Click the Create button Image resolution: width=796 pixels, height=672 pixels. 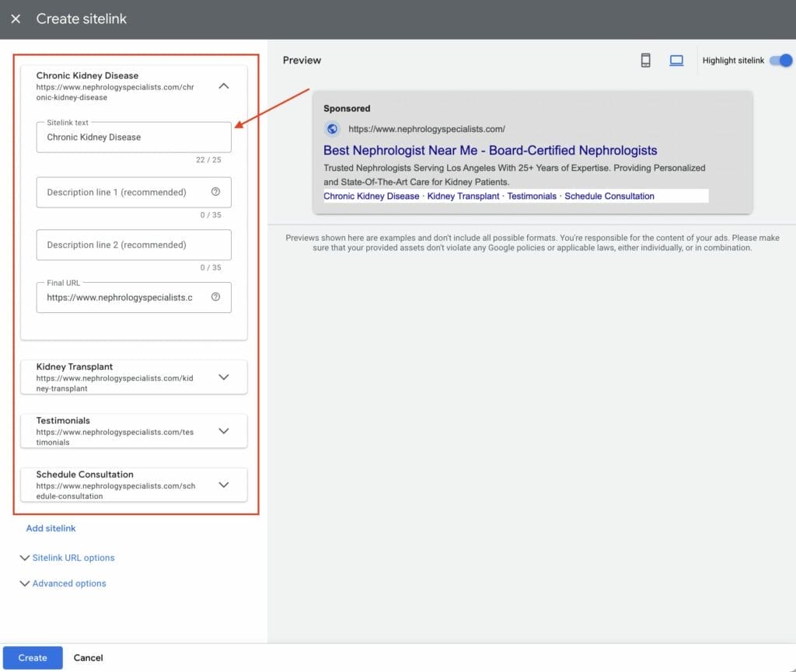[x=33, y=657]
